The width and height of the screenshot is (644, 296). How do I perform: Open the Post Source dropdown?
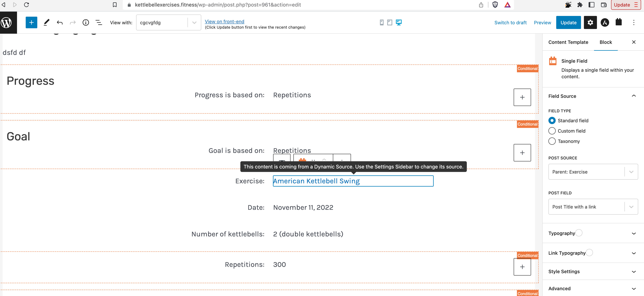(593, 172)
